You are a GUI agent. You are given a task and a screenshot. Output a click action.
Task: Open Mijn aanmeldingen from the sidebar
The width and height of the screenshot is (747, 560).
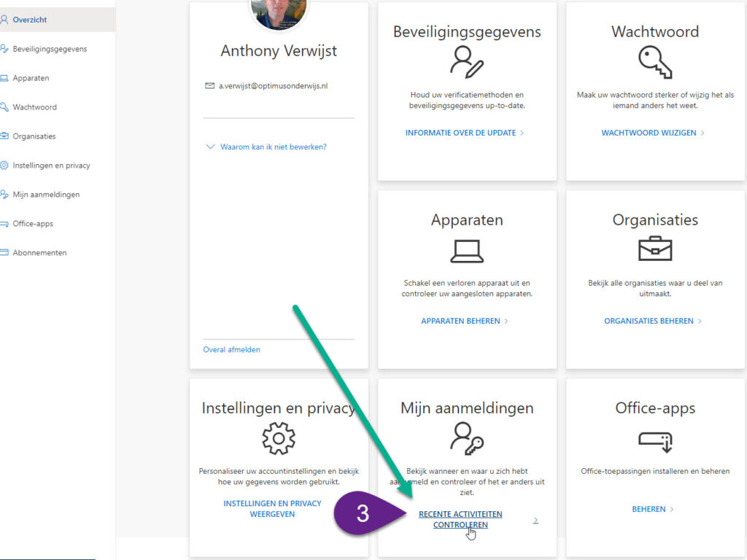[45, 195]
